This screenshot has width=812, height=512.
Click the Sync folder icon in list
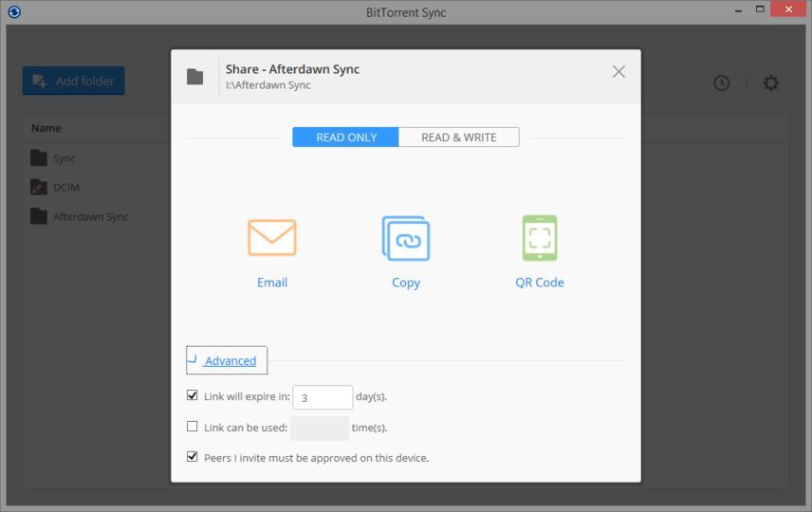coord(39,158)
